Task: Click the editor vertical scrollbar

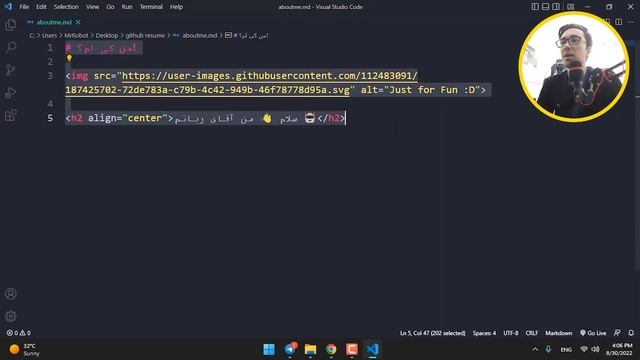Action: tap(637, 155)
